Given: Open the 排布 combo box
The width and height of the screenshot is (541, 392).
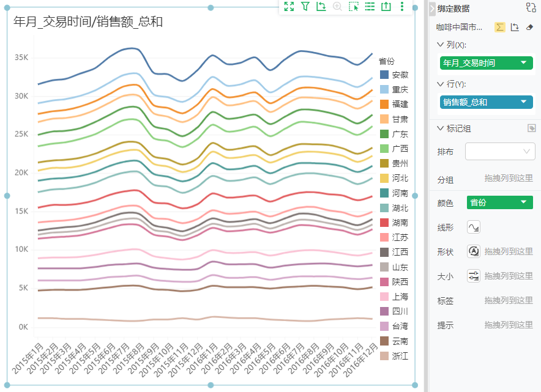Looking at the screenshot, I should coord(500,151).
